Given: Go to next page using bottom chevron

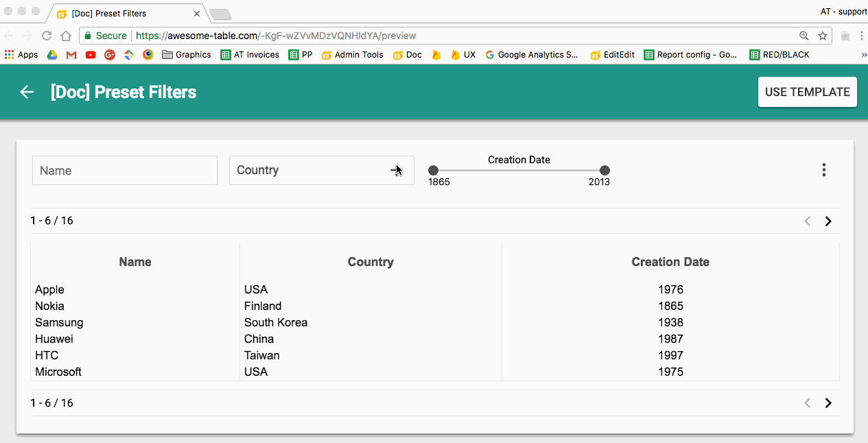Looking at the screenshot, I should click(828, 403).
